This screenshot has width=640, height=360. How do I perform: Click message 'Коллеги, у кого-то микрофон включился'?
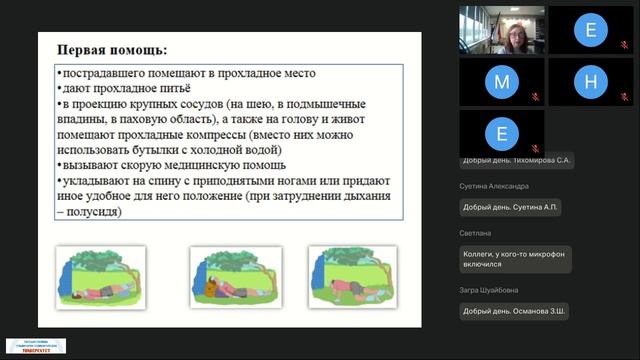515,259
